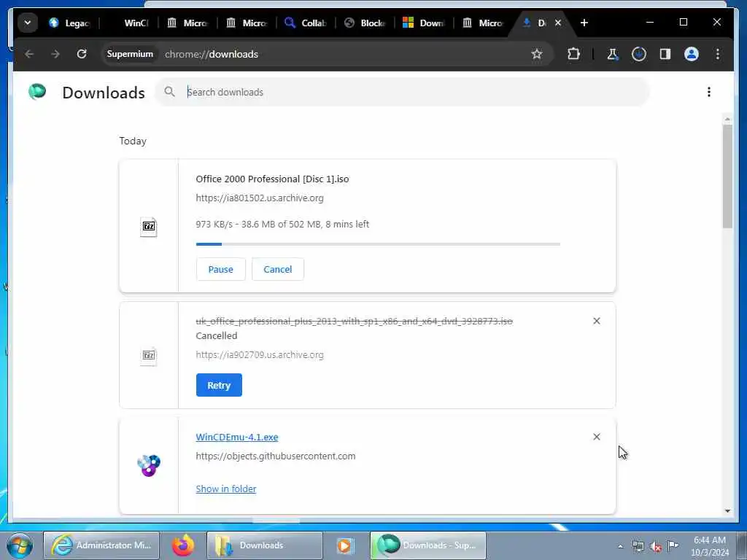Open the Collab search tab
The width and height of the screenshot is (747, 560).
click(x=306, y=23)
